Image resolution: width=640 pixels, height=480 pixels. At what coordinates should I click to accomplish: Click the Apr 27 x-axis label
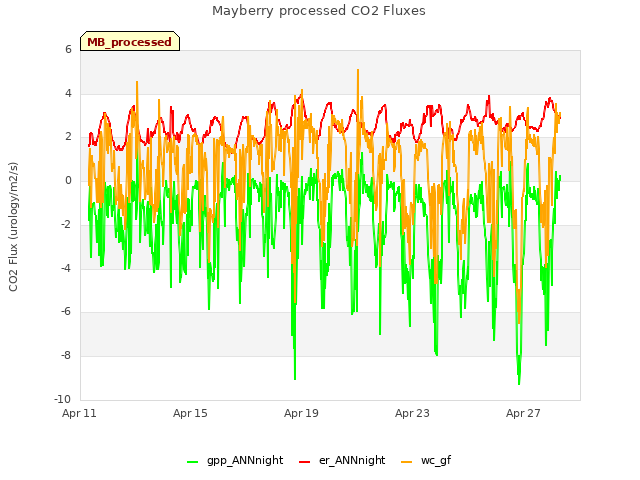point(523,413)
